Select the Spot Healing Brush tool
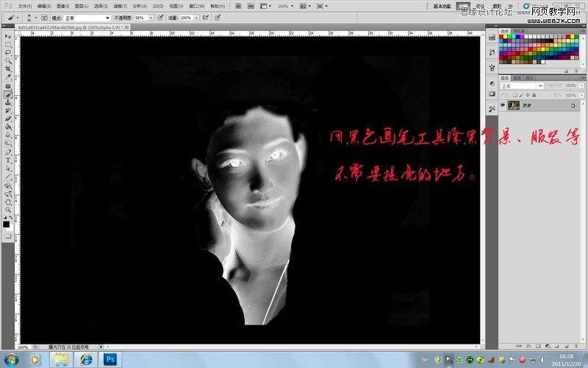Image resolution: width=588 pixels, height=368 pixels. coord(7,86)
